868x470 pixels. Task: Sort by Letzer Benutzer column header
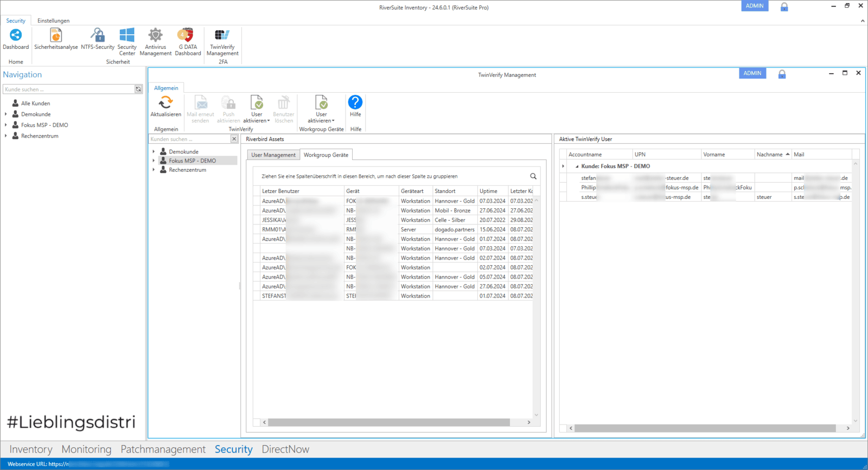point(302,191)
